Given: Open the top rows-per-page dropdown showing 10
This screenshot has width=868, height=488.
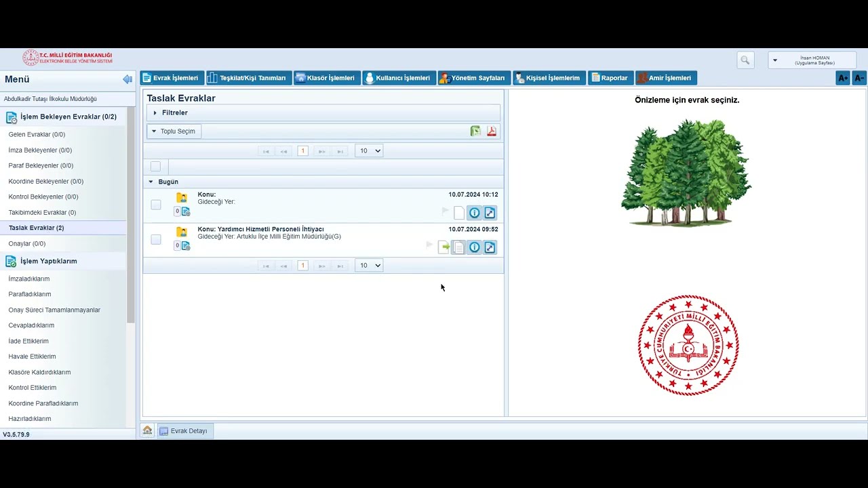Looking at the screenshot, I should (x=369, y=150).
